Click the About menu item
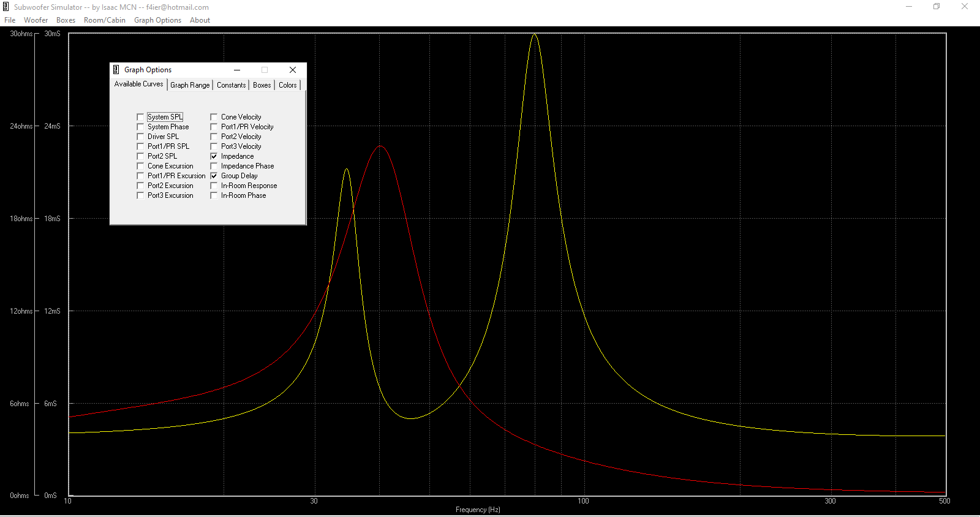Image resolution: width=980 pixels, height=517 pixels. 200,20
